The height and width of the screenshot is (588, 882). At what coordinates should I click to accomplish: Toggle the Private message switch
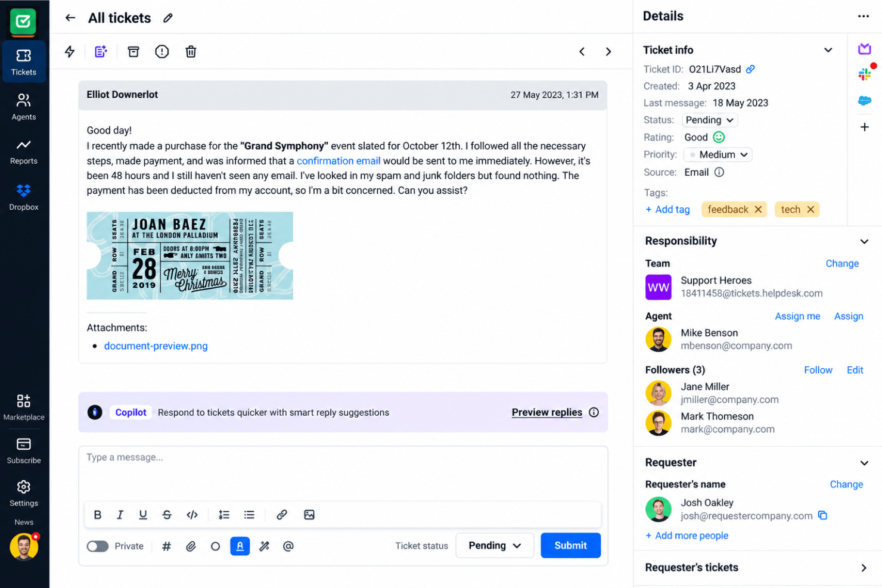pos(98,546)
